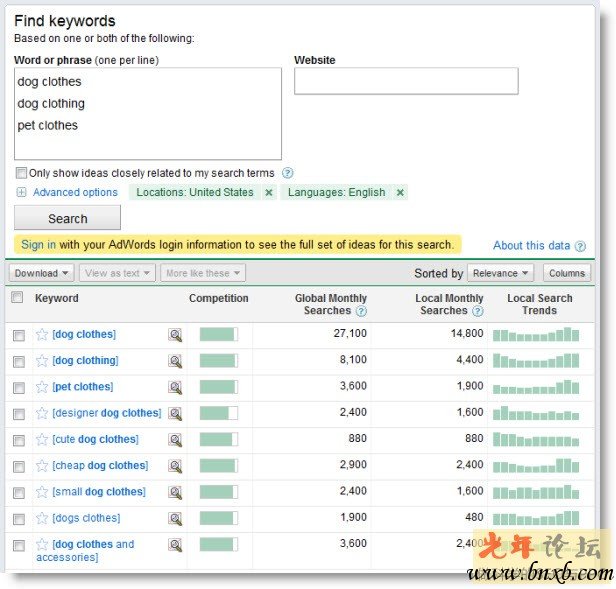Tick the select-all keywords header checkbox
616x589 pixels.
(17, 297)
